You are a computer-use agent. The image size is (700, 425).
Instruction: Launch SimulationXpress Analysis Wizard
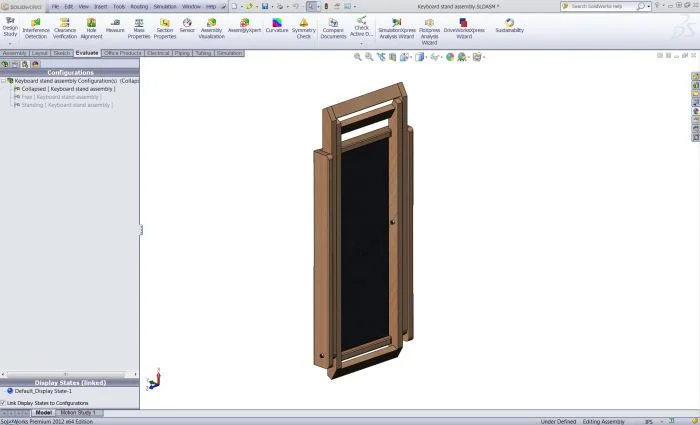click(x=396, y=27)
